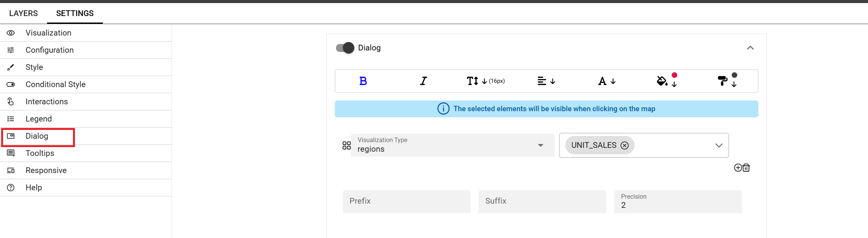This screenshot has height=238, width=868.
Task: Click the window icon beside Dialog
Action: click(11, 136)
